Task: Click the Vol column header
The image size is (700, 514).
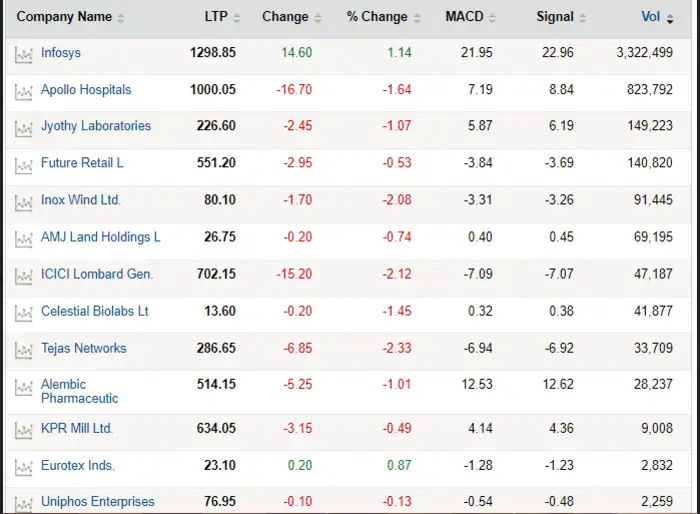Action: [x=651, y=17]
